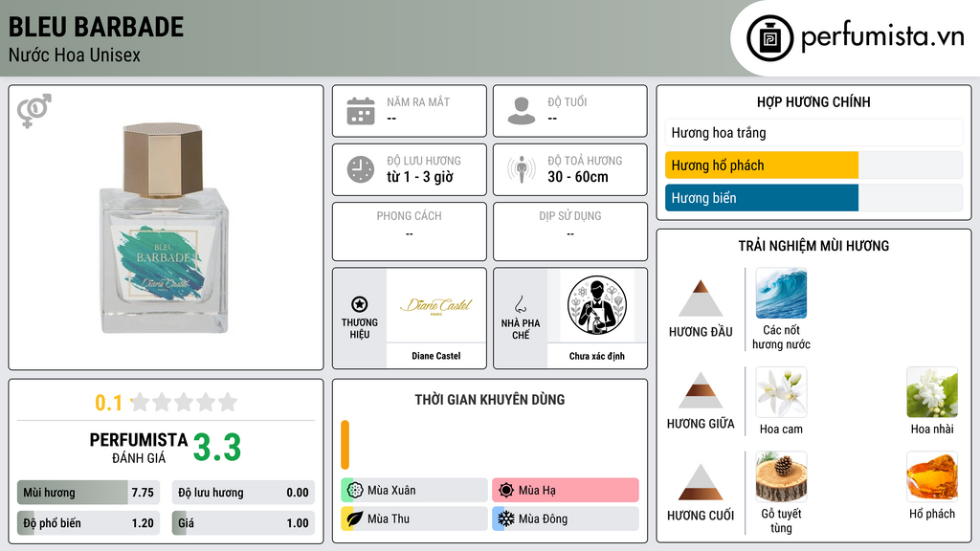The width and height of the screenshot is (980, 551).
Task: Click the Hương hổ phách yellow bar
Action: (x=761, y=165)
